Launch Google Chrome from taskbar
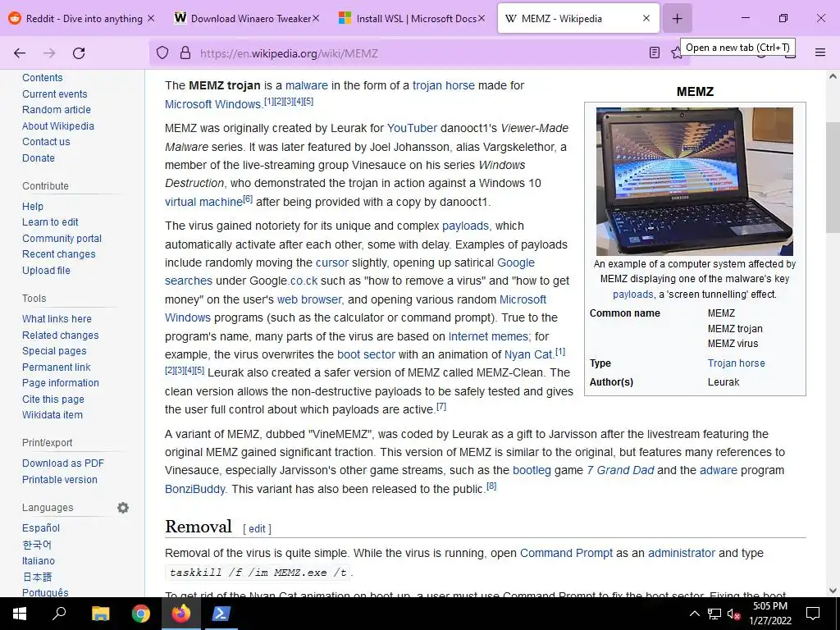840x630 pixels. point(141,614)
